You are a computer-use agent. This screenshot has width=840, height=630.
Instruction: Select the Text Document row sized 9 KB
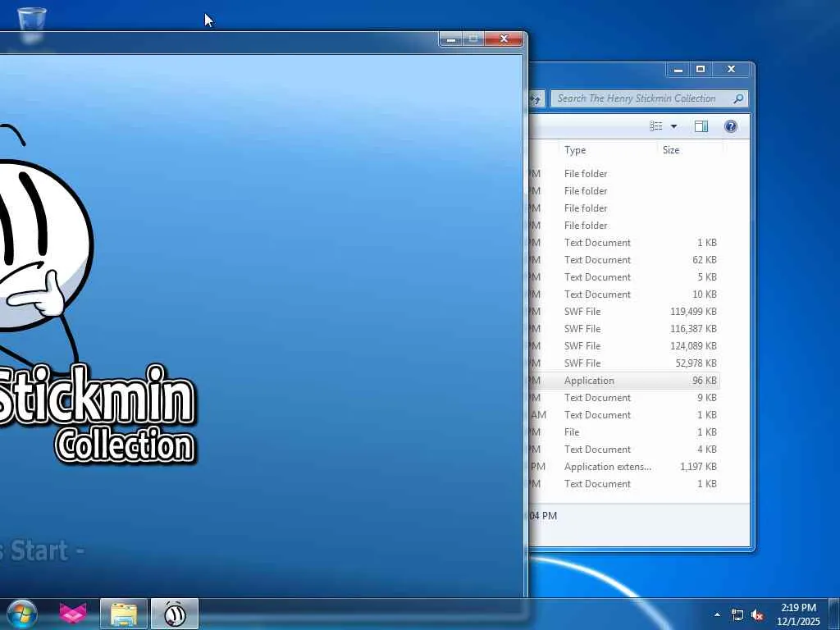coord(624,398)
